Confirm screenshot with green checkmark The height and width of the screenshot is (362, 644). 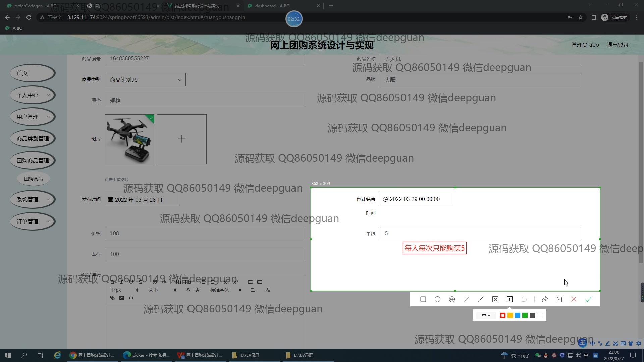pyautogui.click(x=588, y=299)
